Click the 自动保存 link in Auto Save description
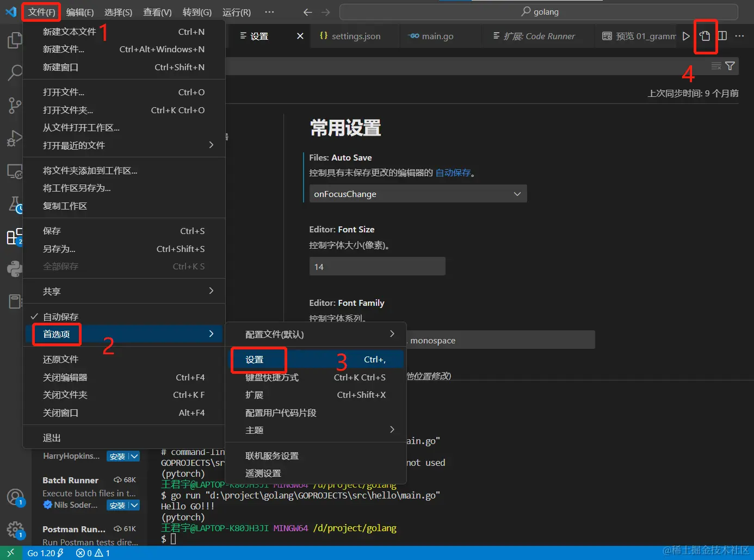The image size is (754, 560). [453, 173]
